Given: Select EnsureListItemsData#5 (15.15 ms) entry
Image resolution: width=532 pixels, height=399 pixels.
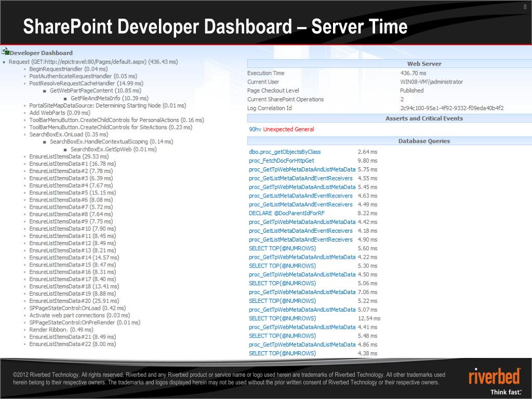Looking at the screenshot, I should pyautogui.click(x=73, y=193).
